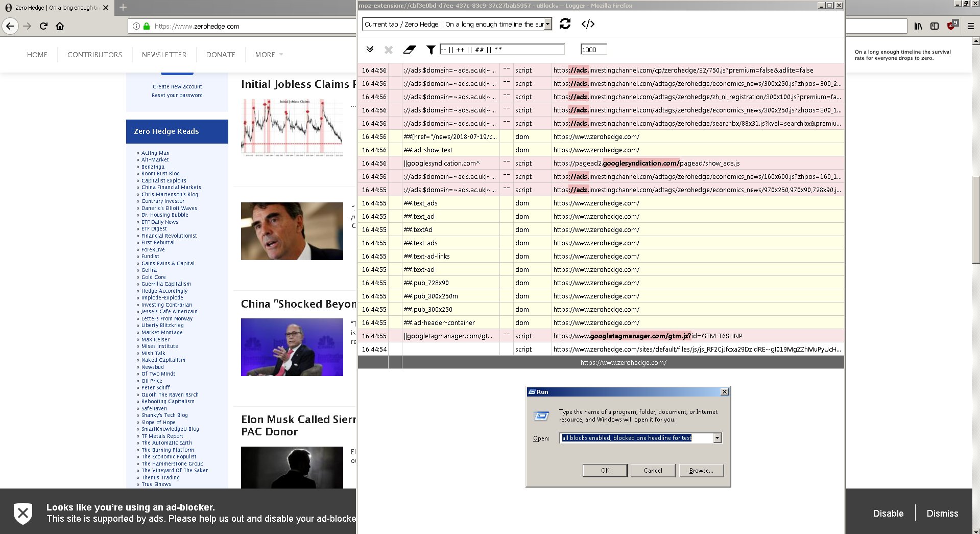Select NEWSLETTER in the site navigation

pyautogui.click(x=163, y=55)
